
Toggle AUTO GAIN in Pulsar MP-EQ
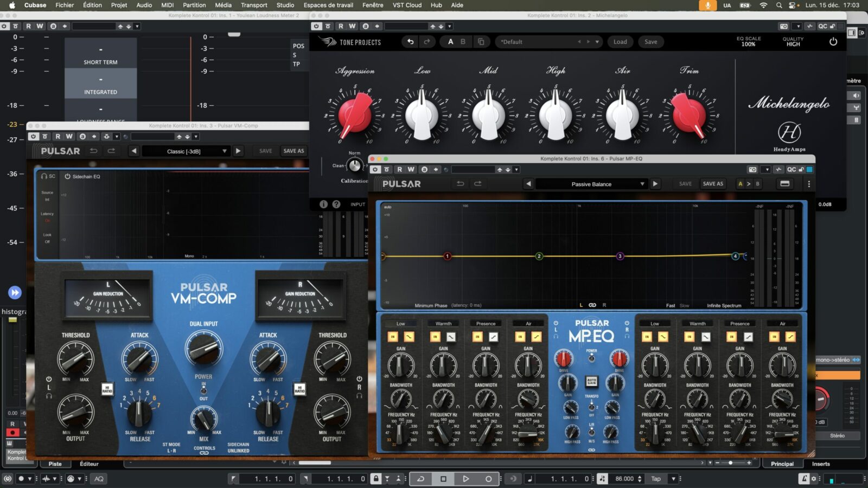(591, 382)
